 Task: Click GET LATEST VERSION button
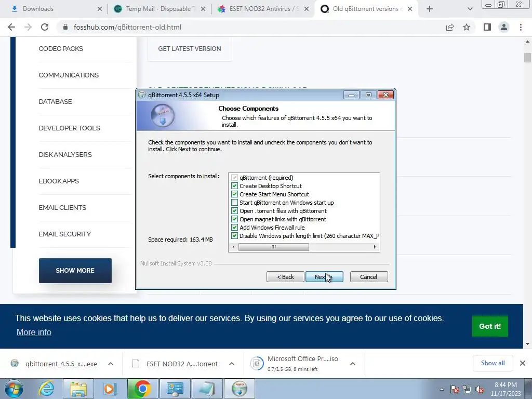[190, 48]
